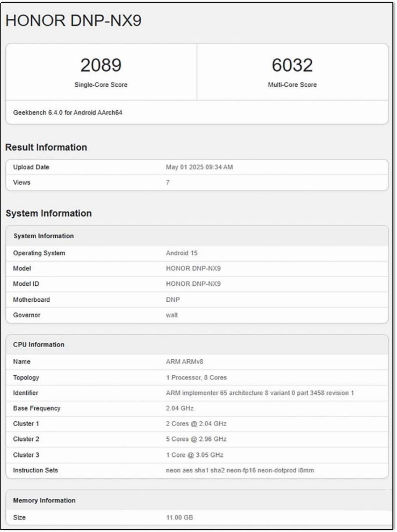This screenshot has width=397, height=532.
Task: Select the memory size value 11.00 GB
Action: pyautogui.click(x=180, y=517)
